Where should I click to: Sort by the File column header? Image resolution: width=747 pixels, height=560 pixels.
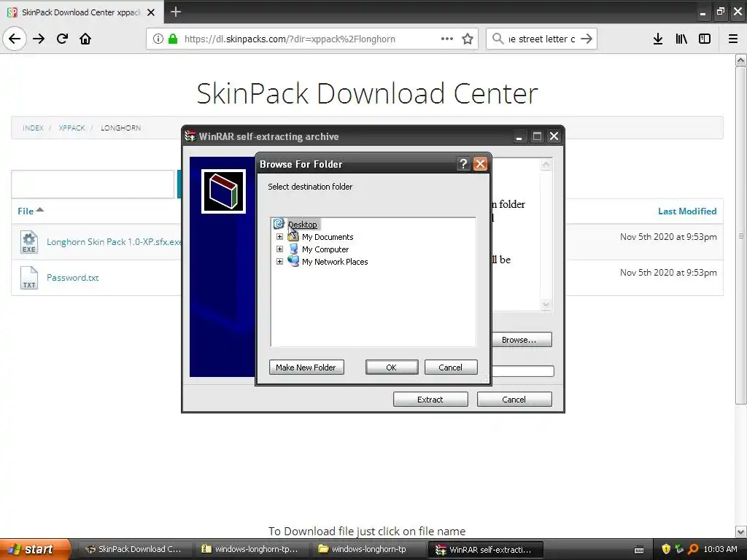point(30,211)
